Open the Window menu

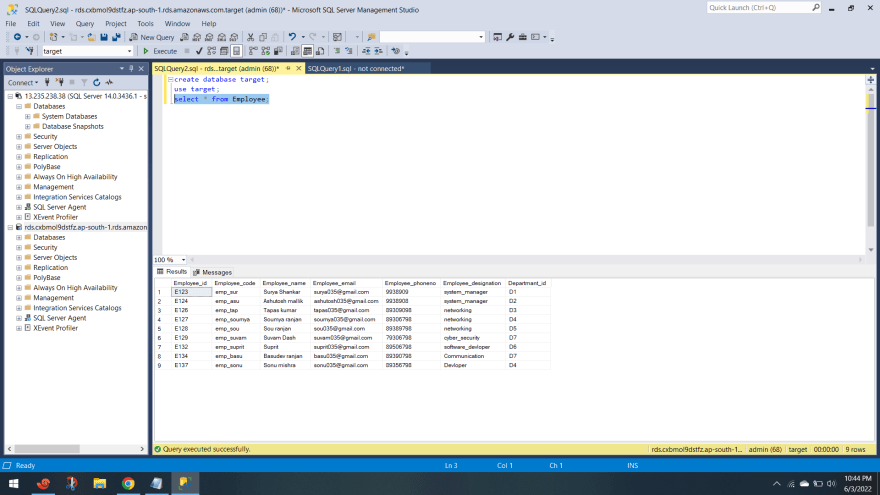pos(177,24)
